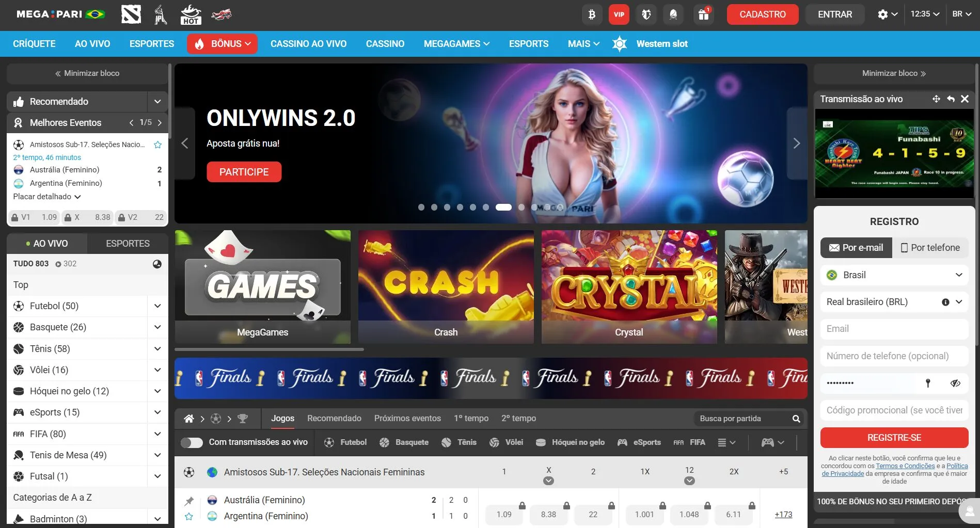Screen dimensions: 980x528
Task: Expand Placar detalhado
Action: point(47,197)
